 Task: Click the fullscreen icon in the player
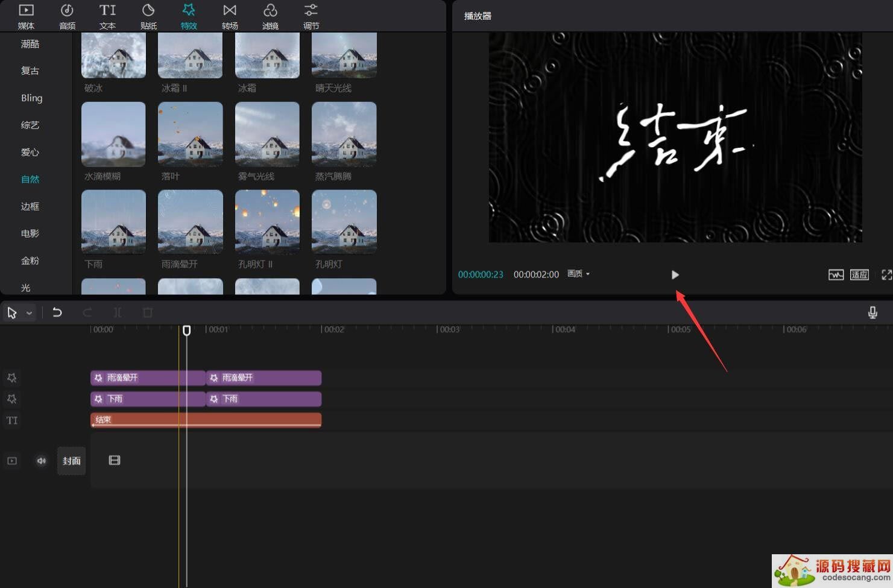(x=886, y=275)
